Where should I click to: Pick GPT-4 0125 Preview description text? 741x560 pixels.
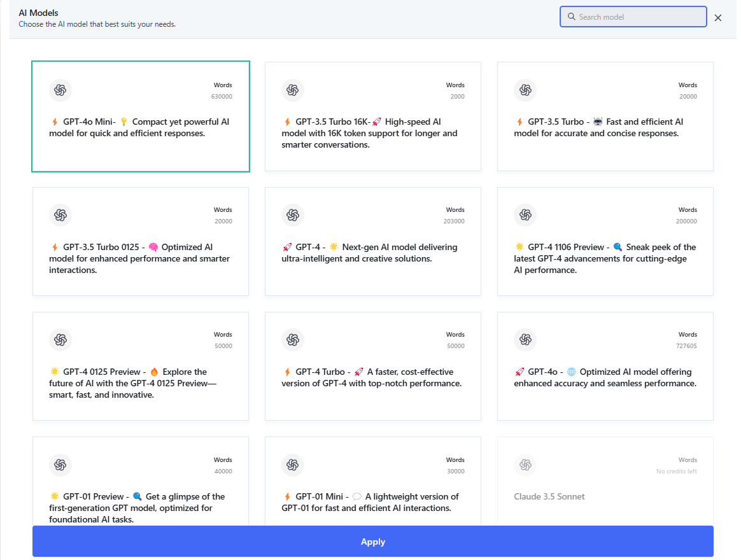pos(133,383)
